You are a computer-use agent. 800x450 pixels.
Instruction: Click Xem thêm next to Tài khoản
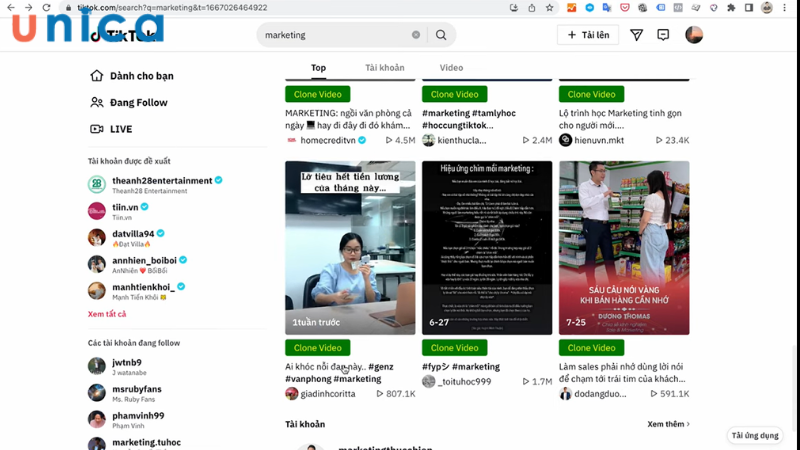click(668, 424)
